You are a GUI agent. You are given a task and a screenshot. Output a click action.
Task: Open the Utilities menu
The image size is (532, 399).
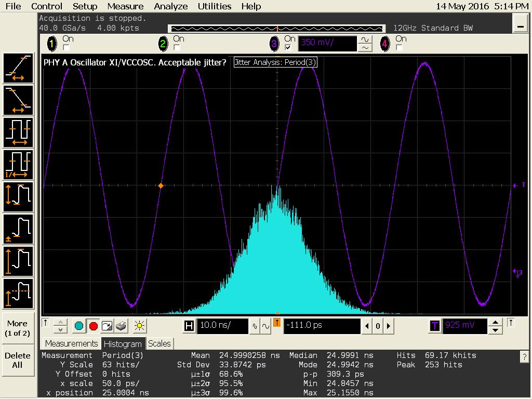pyautogui.click(x=215, y=6)
